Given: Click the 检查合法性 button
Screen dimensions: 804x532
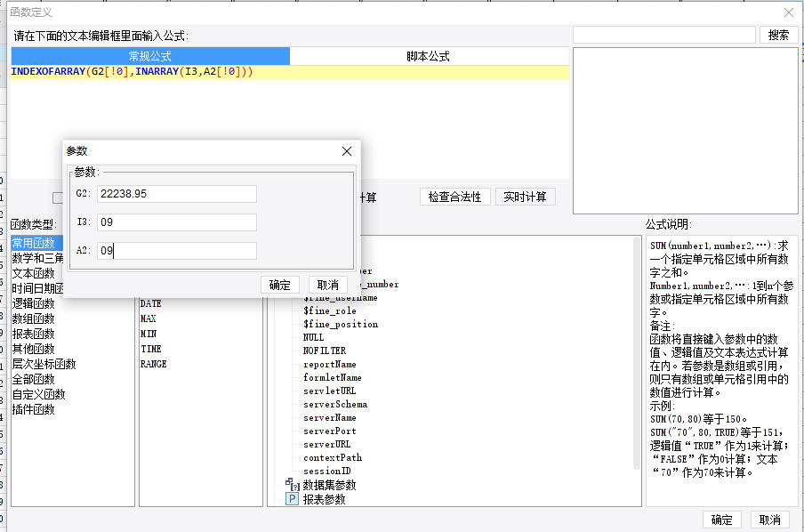Looking at the screenshot, I should coord(454,197).
